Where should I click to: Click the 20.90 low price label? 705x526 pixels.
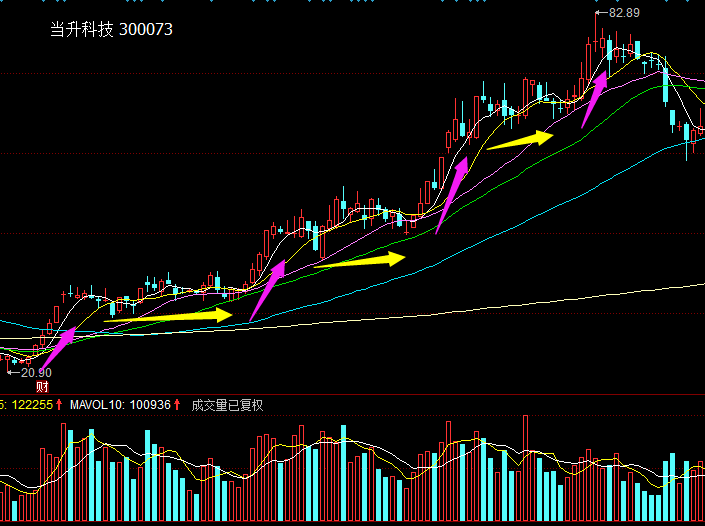pyautogui.click(x=36, y=372)
